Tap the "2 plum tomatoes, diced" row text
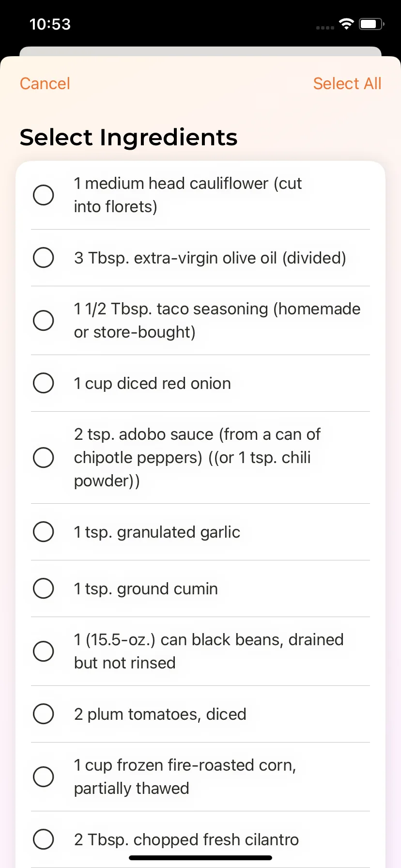This screenshot has width=401, height=868. pos(160,714)
